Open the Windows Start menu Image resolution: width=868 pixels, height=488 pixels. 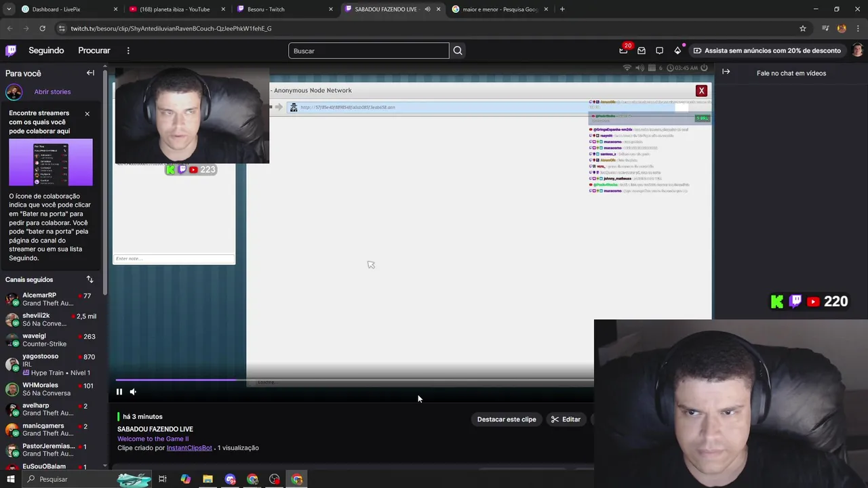(x=10, y=479)
